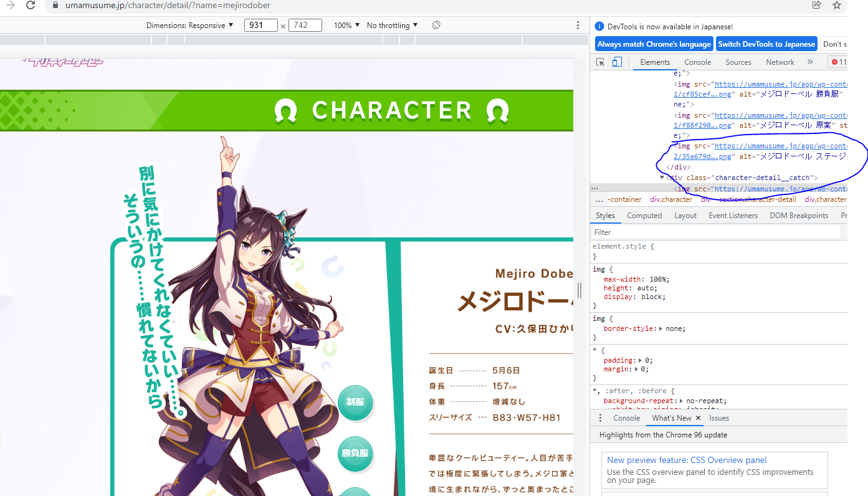Open the Dimensions: Responsive dropdown

tap(190, 26)
